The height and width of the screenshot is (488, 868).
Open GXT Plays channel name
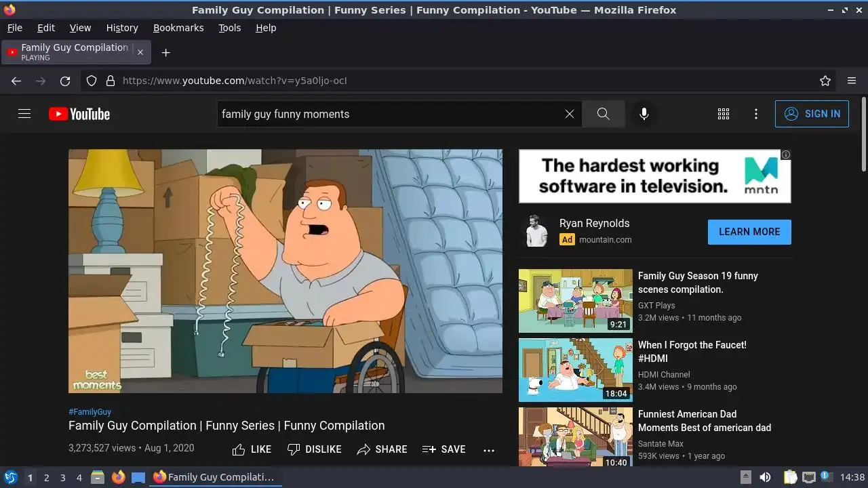click(656, 306)
